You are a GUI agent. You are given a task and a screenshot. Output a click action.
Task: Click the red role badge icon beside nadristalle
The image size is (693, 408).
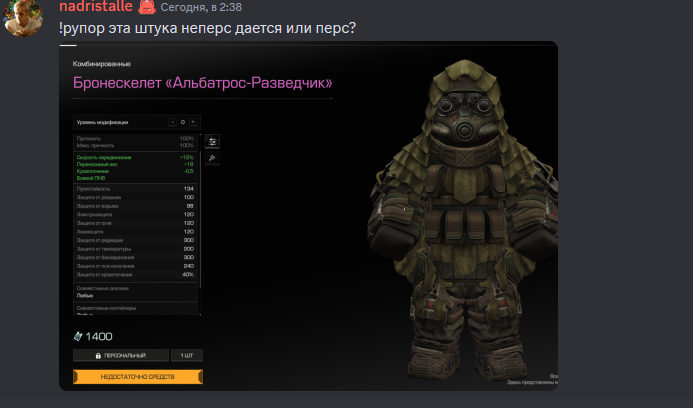click(x=147, y=7)
